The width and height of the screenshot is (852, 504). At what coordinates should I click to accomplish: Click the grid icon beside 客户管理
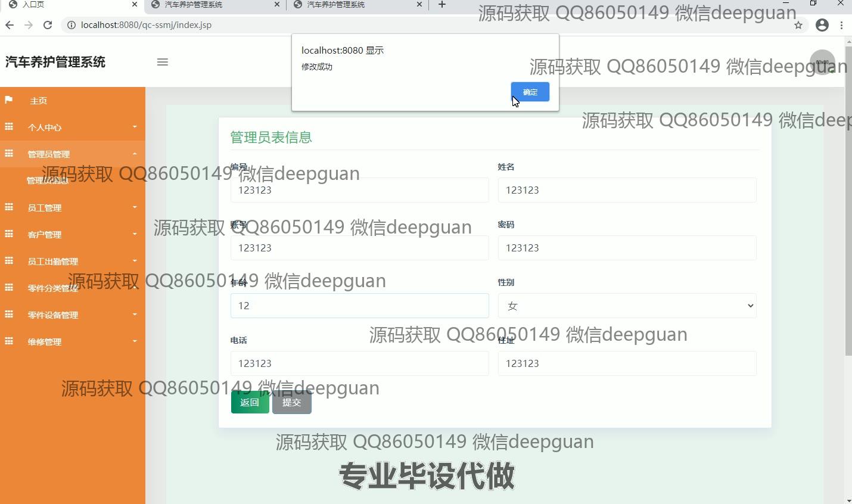(x=9, y=234)
